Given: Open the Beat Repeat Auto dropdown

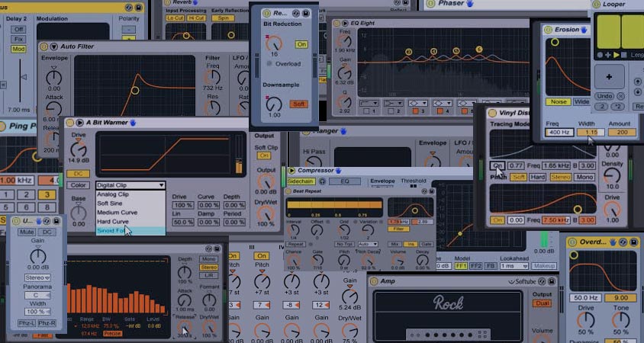Looking at the screenshot, I should 368,244.
